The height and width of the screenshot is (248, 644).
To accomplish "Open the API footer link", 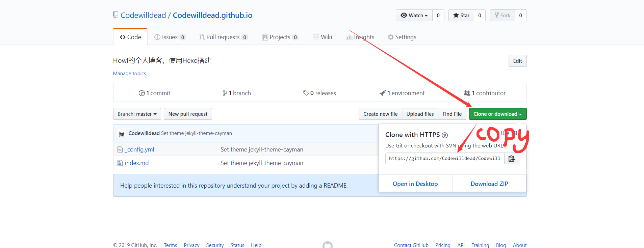I will [461, 245].
